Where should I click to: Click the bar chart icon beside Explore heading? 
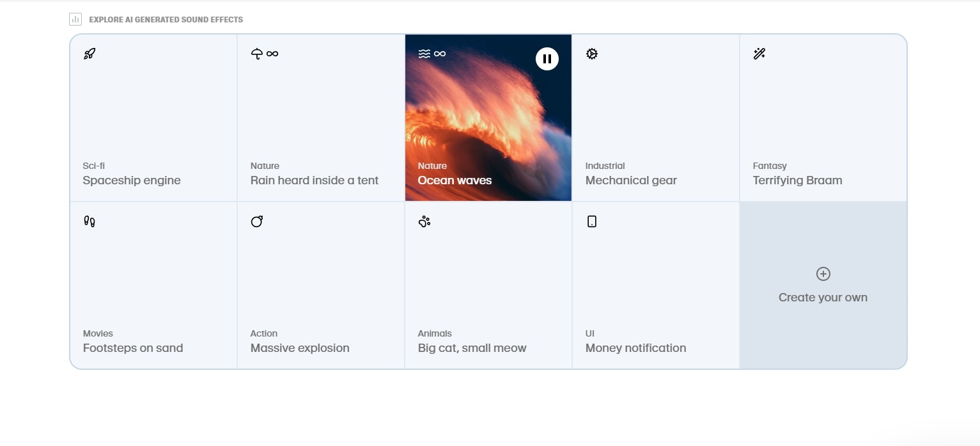[75, 19]
